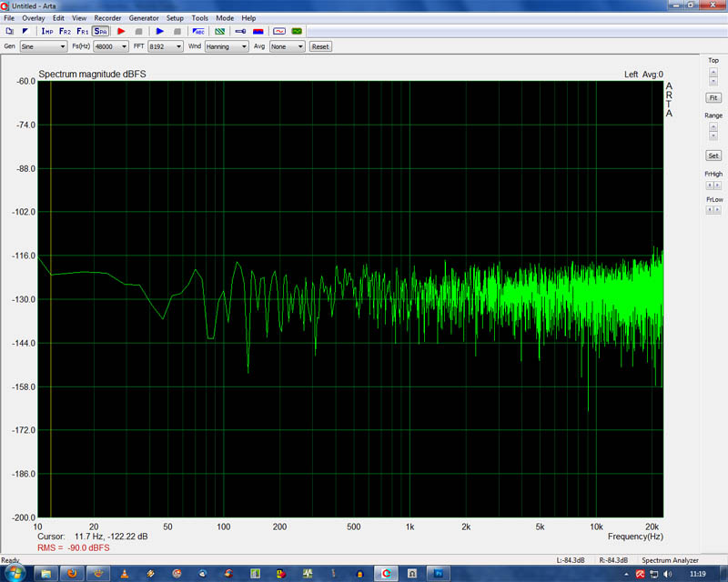Image resolution: width=728 pixels, height=582 pixels.
Task: Select the Fr2 frequency response mode
Action: [x=65, y=31]
